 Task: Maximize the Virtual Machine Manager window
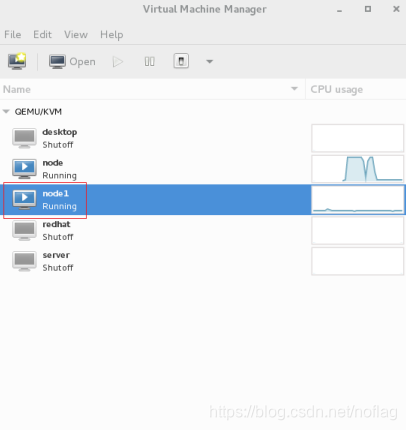[x=368, y=9]
